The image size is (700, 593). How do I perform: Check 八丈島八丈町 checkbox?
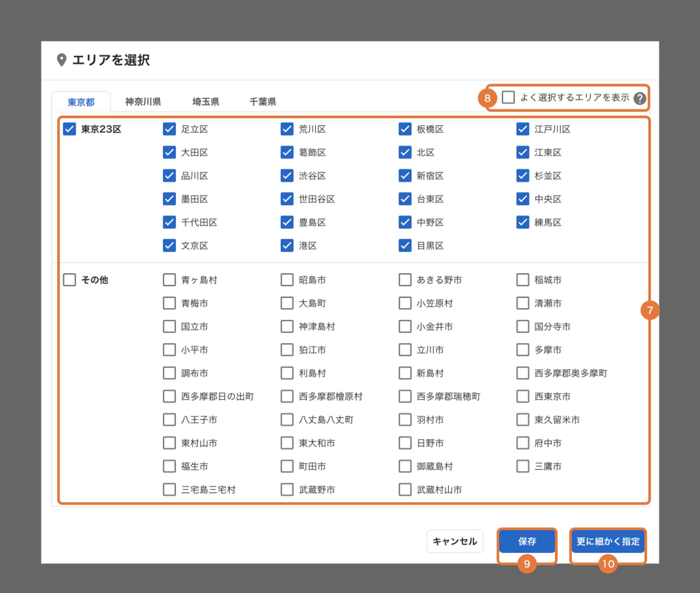[287, 420]
